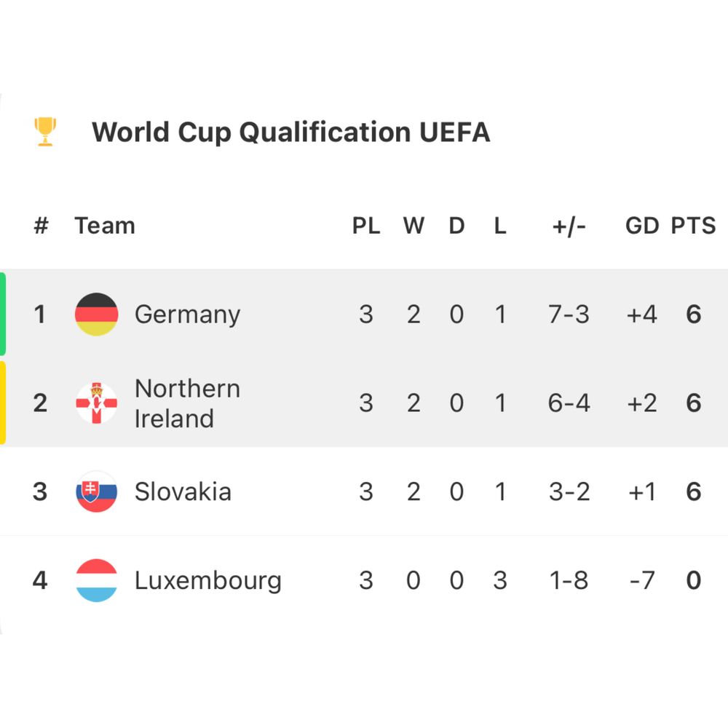
Task: Open the Northern Ireland team name
Action: click(187, 403)
